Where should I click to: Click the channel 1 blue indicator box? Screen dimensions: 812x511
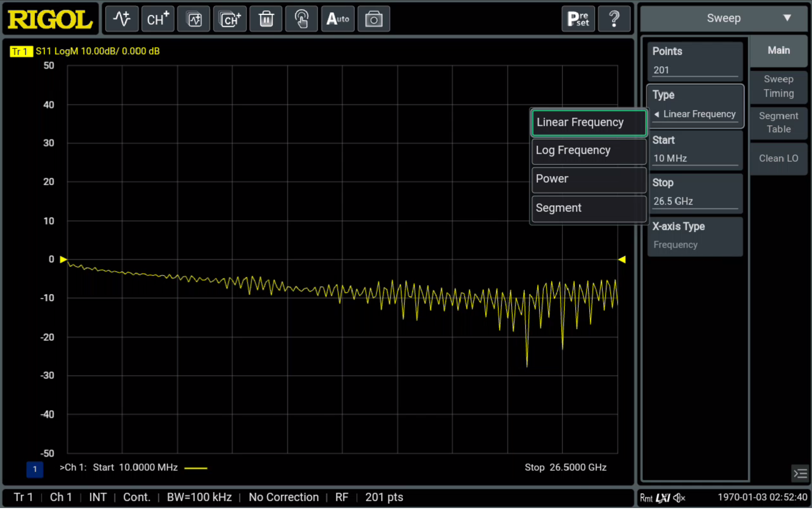click(x=35, y=469)
